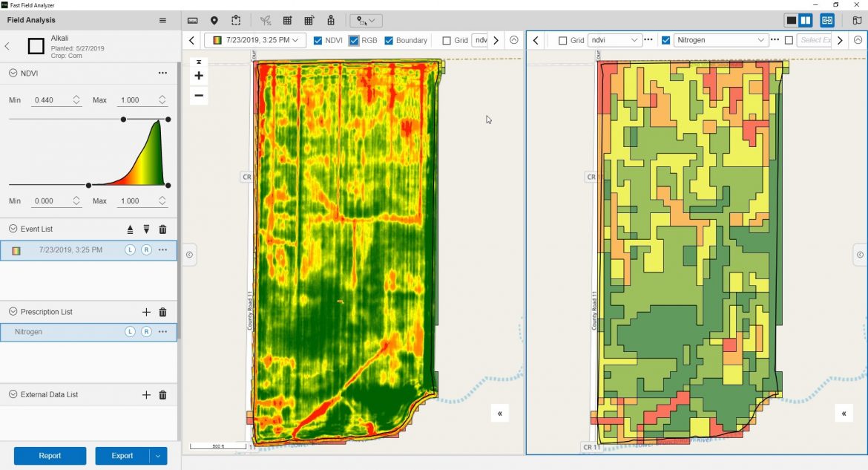Add a new prescription with plus icon

(x=146, y=313)
